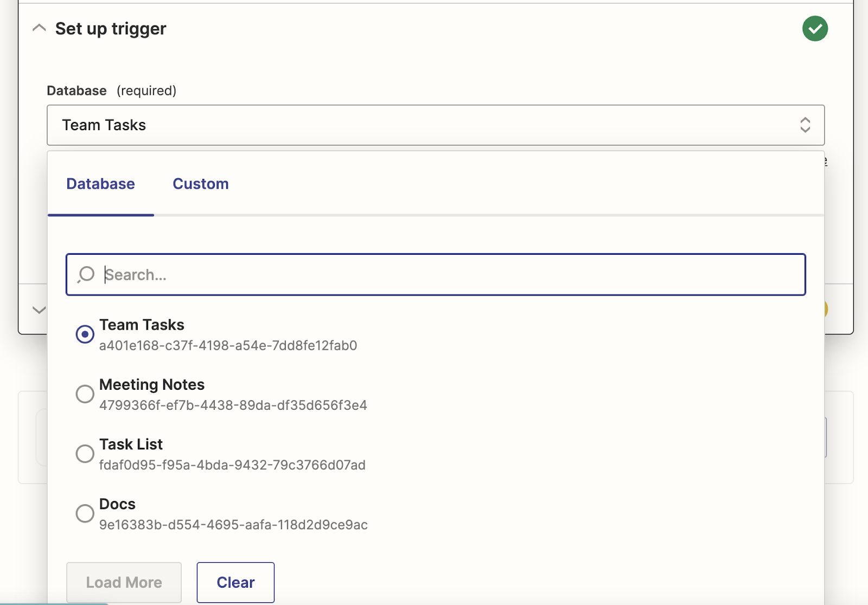Click the Clear button
The image size is (868, 605).
[x=235, y=582]
